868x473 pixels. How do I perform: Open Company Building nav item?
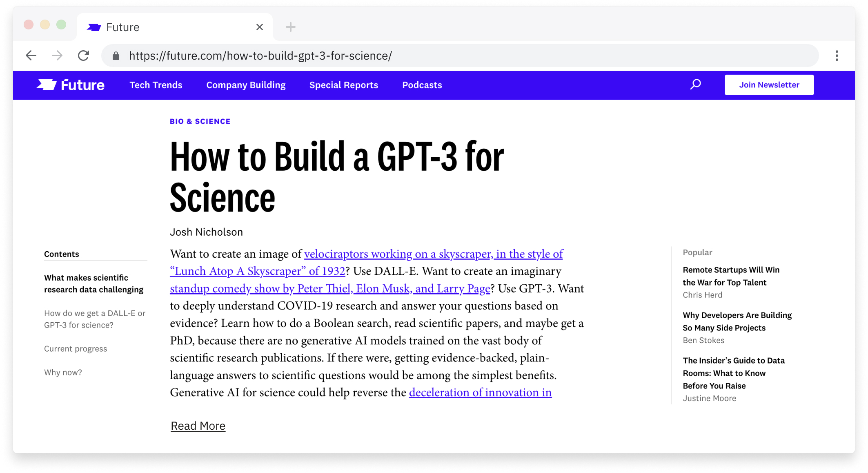(246, 85)
